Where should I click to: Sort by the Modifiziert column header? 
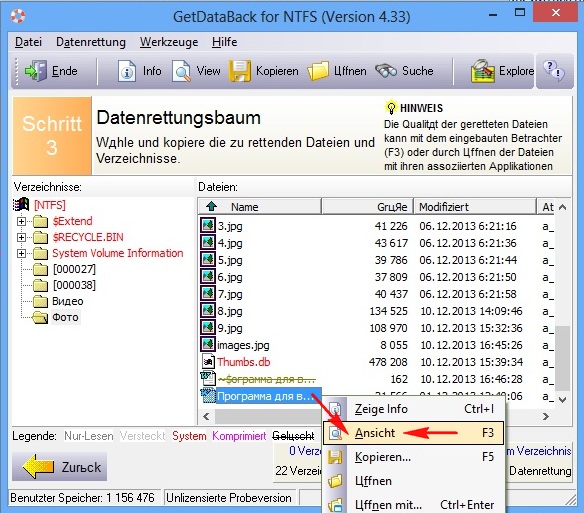(x=474, y=207)
